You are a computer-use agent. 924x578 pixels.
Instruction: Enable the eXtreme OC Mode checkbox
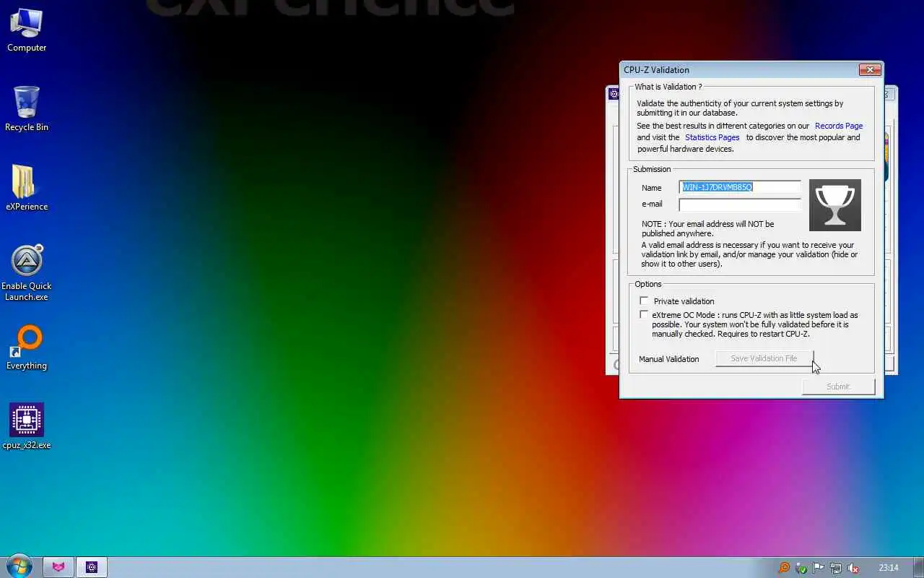click(x=644, y=314)
